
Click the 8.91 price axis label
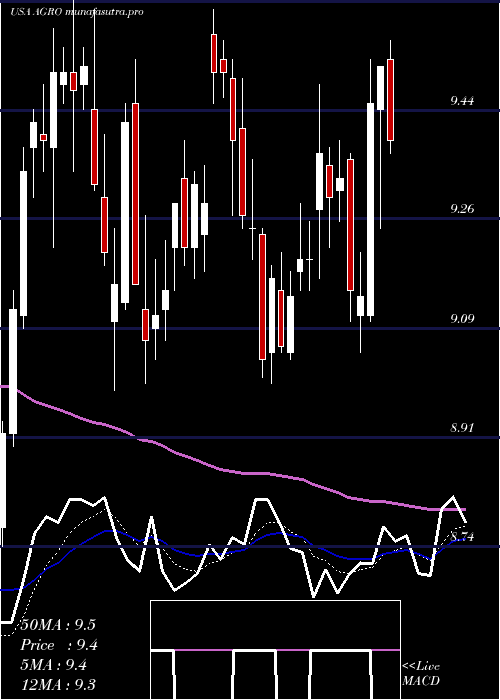pyautogui.click(x=462, y=428)
